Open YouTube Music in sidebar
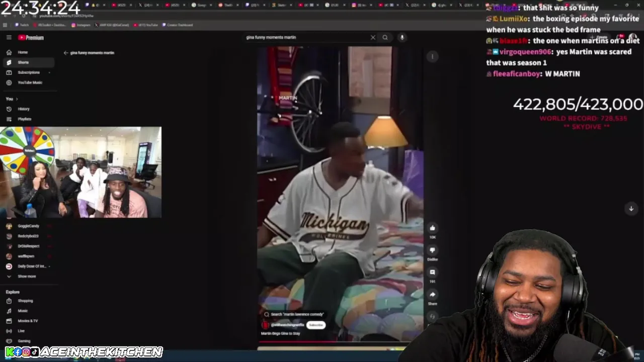This screenshot has width=644, height=362. 30,82
